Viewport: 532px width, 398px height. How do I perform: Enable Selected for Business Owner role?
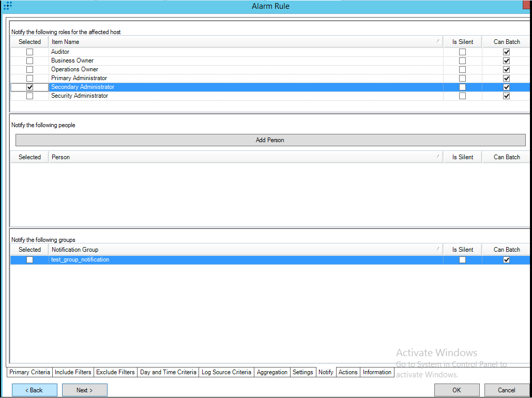coord(29,60)
